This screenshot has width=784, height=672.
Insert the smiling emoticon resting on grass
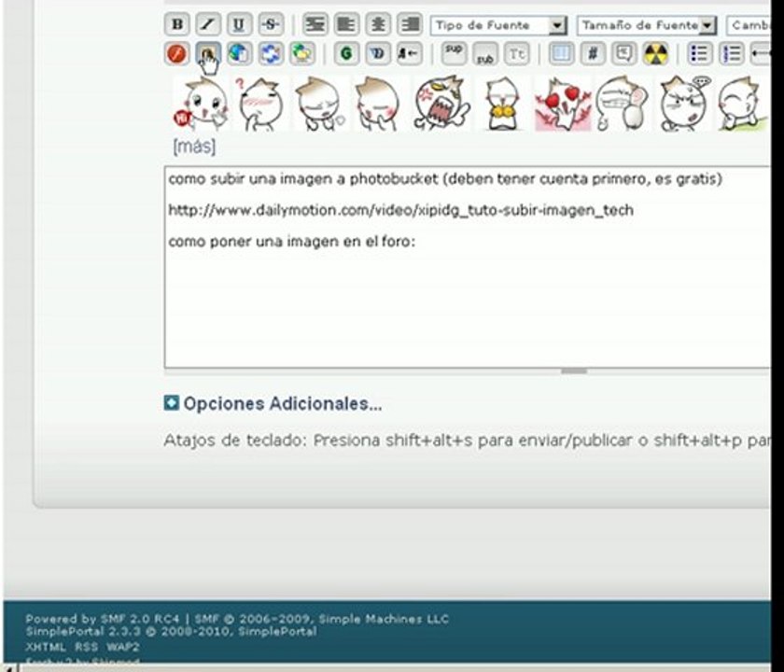pos(742,104)
